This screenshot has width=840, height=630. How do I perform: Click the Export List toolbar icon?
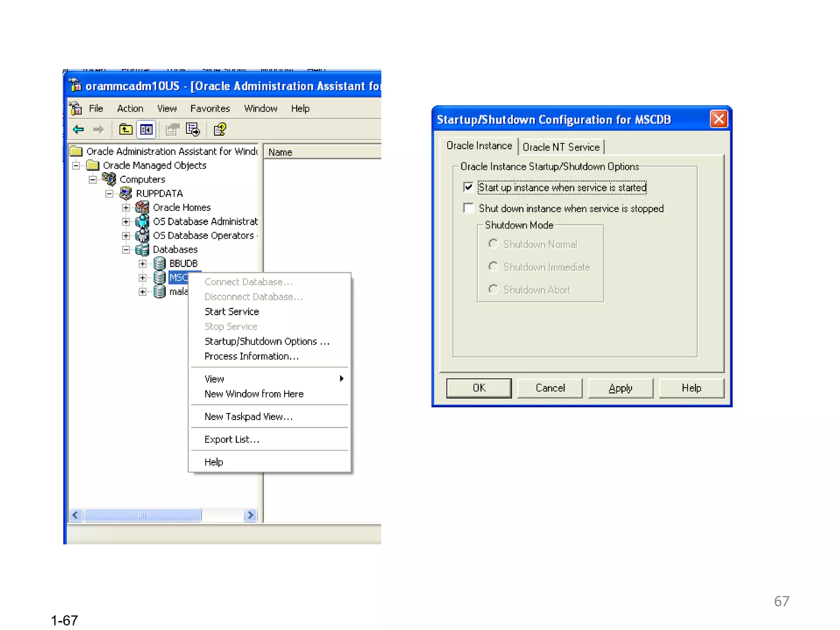pos(193,130)
